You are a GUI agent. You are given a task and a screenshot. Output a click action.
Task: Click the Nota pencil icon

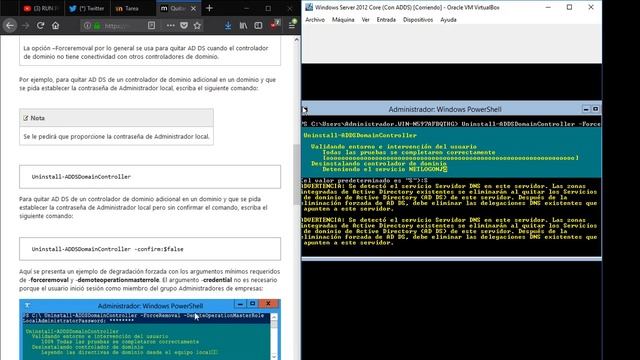(x=26, y=118)
